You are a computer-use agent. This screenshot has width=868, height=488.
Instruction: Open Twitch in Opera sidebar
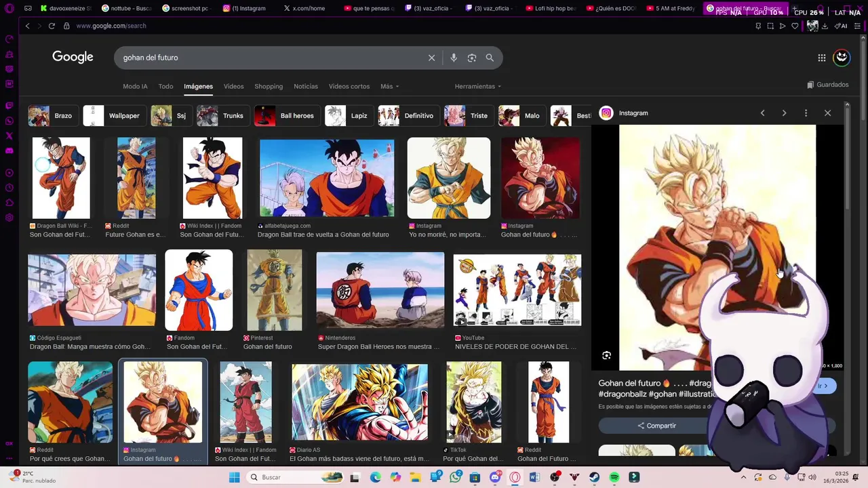(9, 106)
